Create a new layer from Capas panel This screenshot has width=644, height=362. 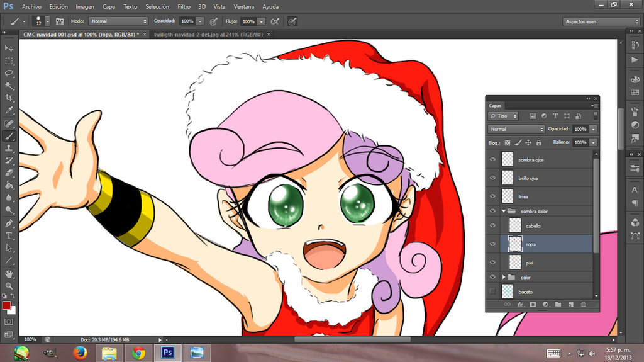tap(570, 305)
